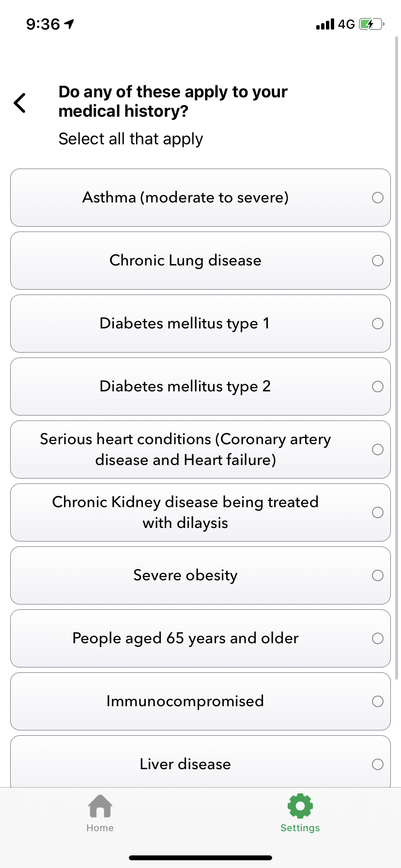Image resolution: width=401 pixels, height=868 pixels.
Task: Select the Diabetes mellitus type 2 radio circle
Action: (x=378, y=387)
